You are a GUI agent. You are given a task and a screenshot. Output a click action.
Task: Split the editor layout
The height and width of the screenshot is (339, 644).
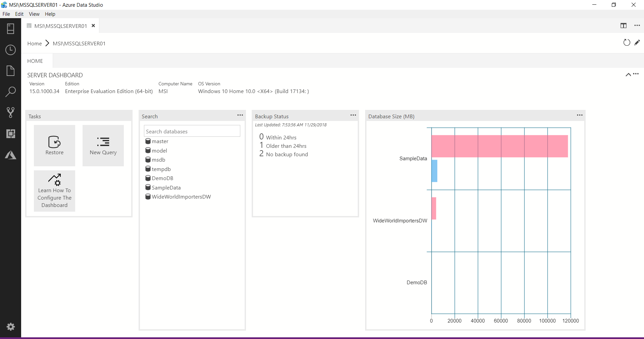624,26
